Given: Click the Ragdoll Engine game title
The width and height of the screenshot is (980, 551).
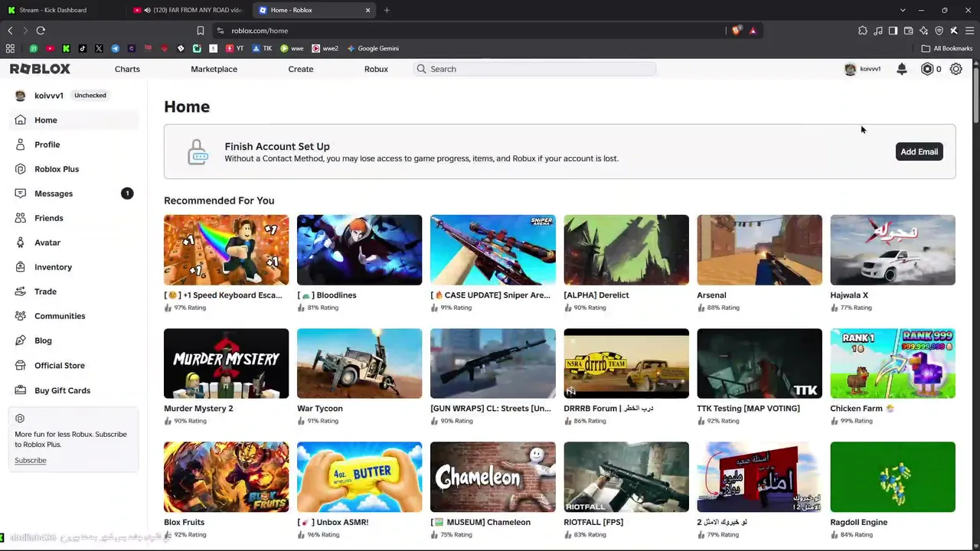Looking at the screenshot, I should point(859,522).
